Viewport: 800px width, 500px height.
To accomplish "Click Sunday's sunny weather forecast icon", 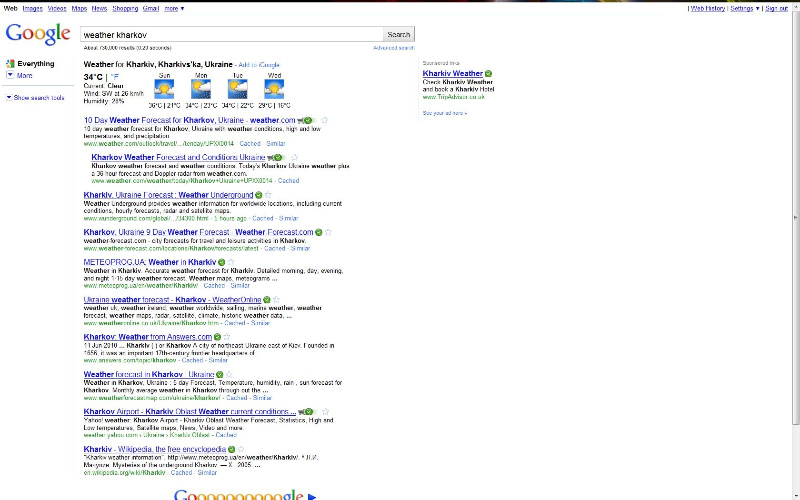I will point(165,89).
